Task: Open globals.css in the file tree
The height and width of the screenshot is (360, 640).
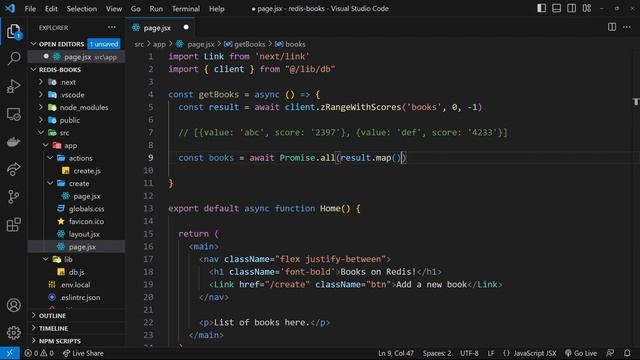Action: [x=76, y=209]
